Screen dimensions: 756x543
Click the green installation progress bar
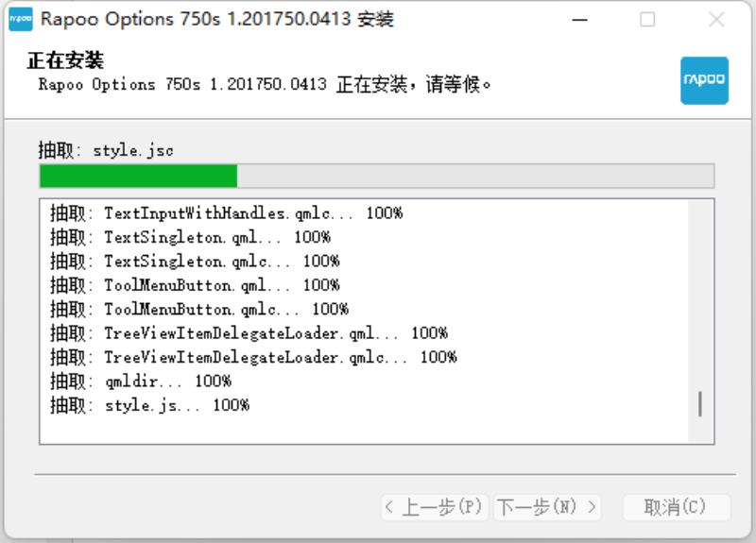click(376, 176)
